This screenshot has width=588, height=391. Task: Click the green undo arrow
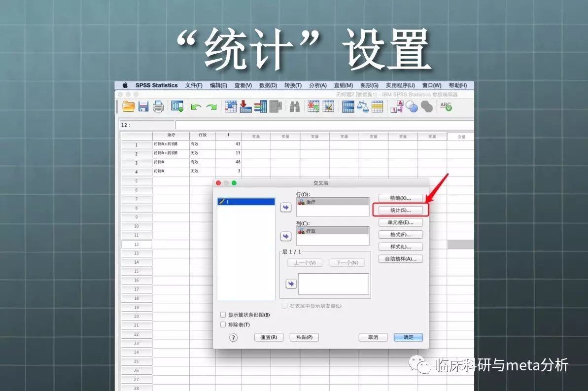196,107
